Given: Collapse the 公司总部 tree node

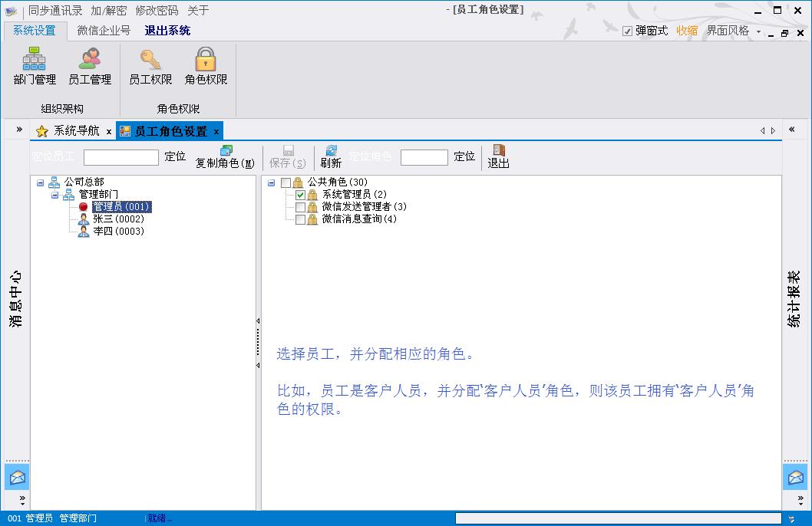Looking at the screenshot, I should pos(40,182).
